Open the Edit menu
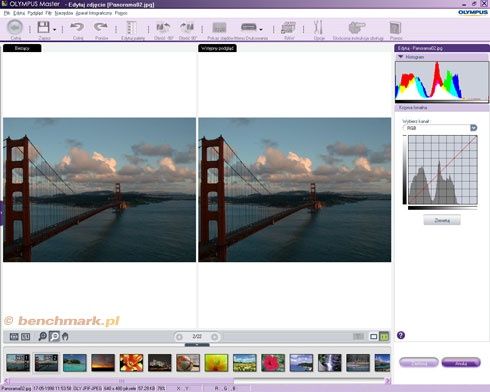This screenshot has height=392, width=490. click(19, 13)
